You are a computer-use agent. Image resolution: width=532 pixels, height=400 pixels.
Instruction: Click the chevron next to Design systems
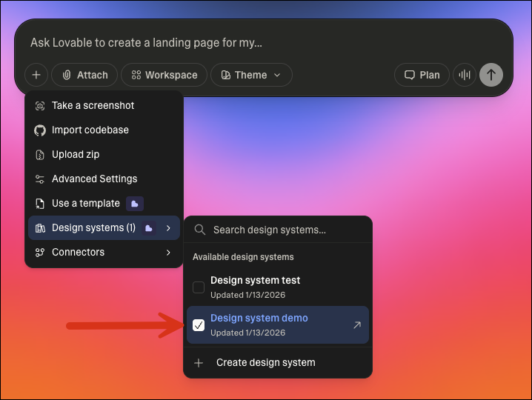pos(168,227)
